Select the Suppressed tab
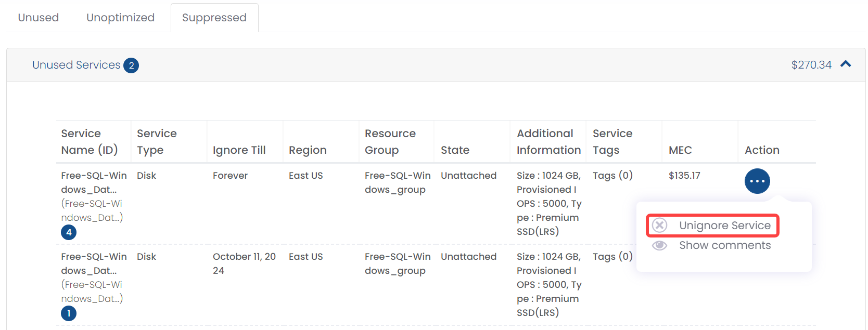Screen dimensions: 868x330 click(214, 18)
